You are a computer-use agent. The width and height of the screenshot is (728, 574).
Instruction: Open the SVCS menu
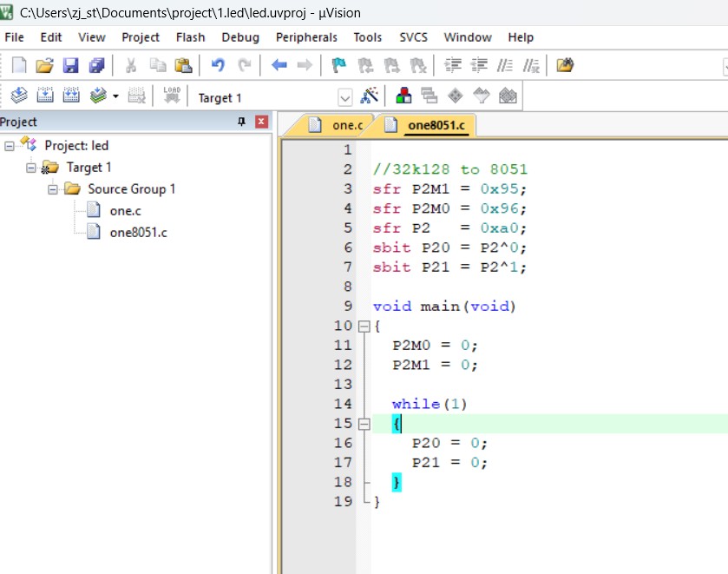413,37
